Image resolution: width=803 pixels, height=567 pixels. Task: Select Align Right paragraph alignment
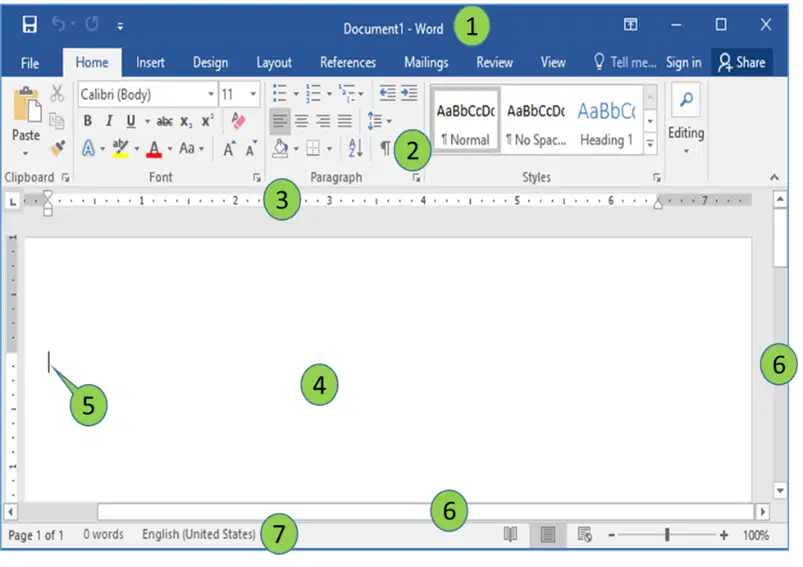(323, 121)
